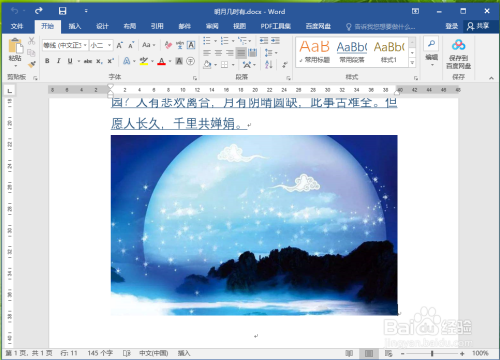Image resolution: width=500 pixels, height=360 pixels.
Task: Redo the last action
Action: [39, 11]
